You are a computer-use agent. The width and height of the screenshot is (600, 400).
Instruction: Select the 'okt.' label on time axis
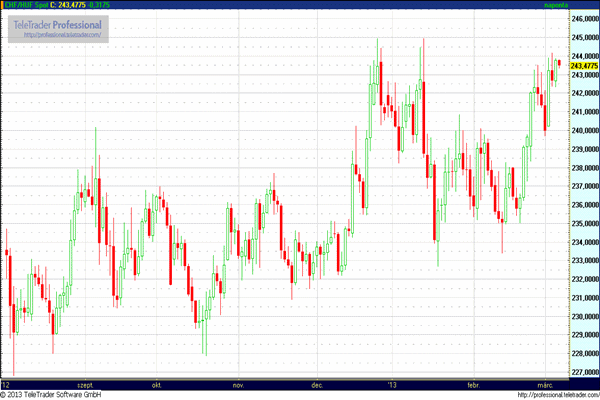157,384
